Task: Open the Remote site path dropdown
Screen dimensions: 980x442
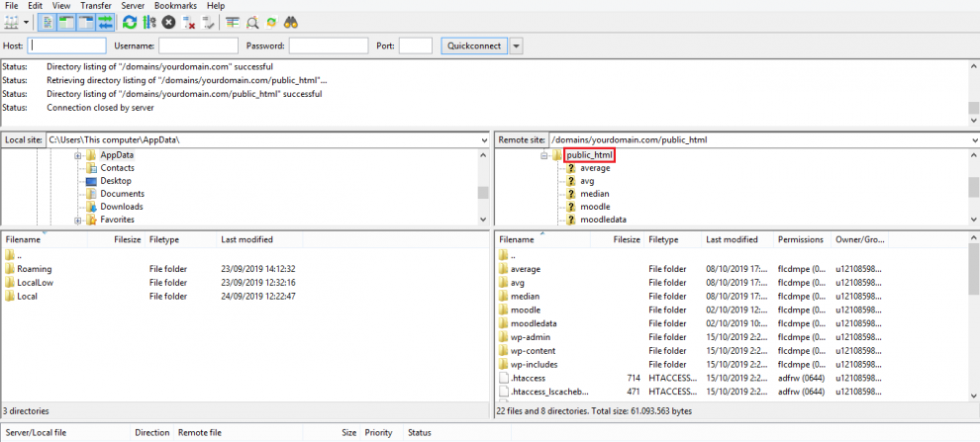Action: pyautogui.click(x=974, y=140)
